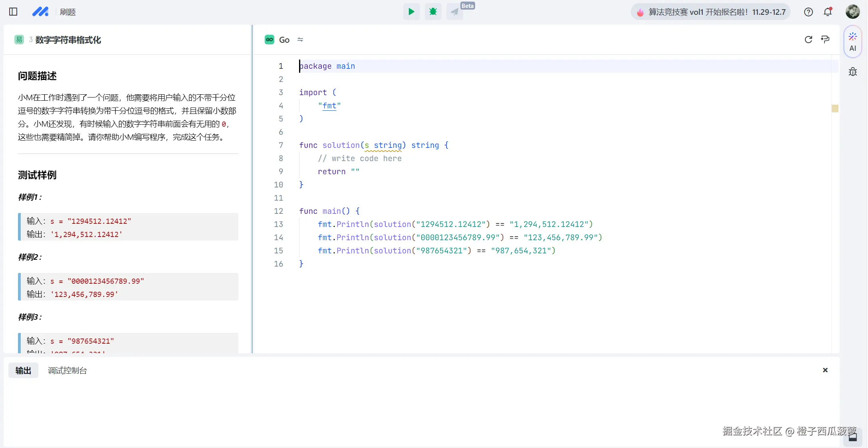Click the 样例3 label

(30, 317)
